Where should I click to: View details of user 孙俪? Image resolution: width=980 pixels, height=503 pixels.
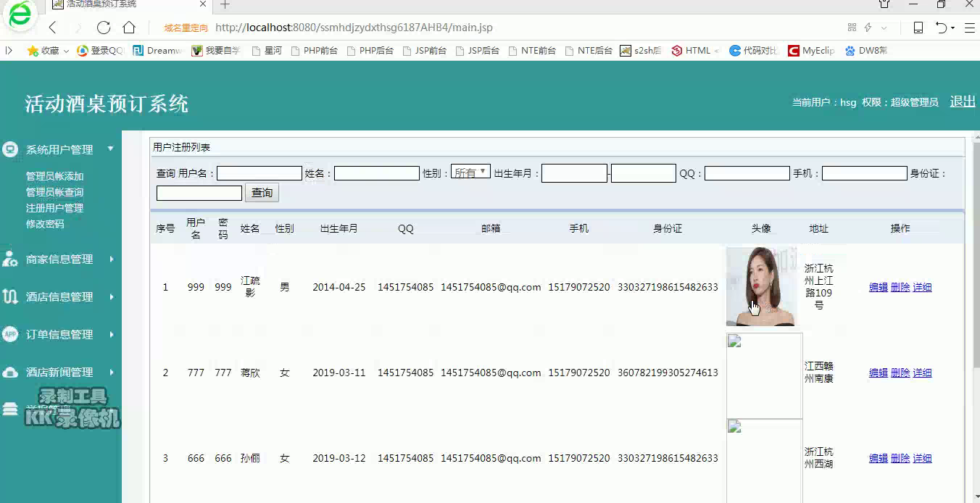(922, 458)
